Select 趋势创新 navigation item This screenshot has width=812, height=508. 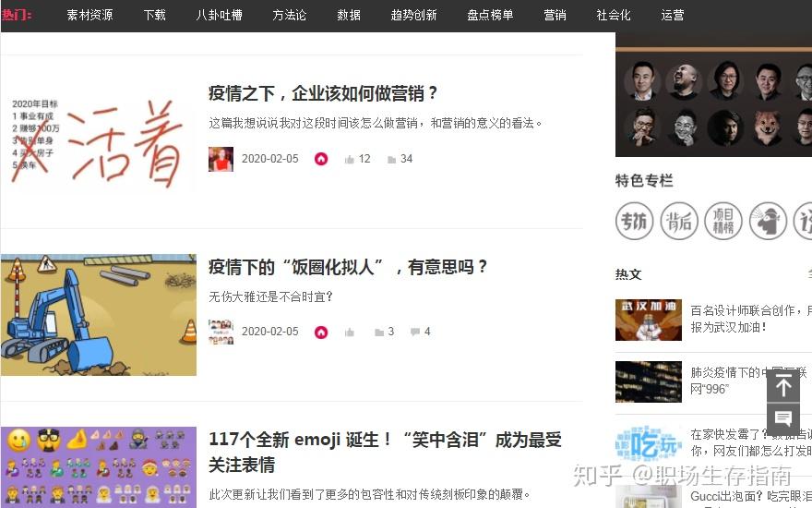point(413,15)
